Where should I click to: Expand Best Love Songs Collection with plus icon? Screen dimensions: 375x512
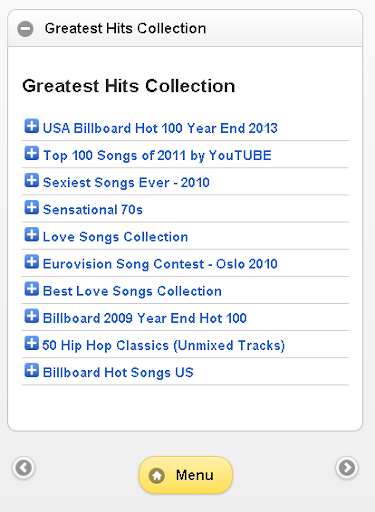[32, 289]
